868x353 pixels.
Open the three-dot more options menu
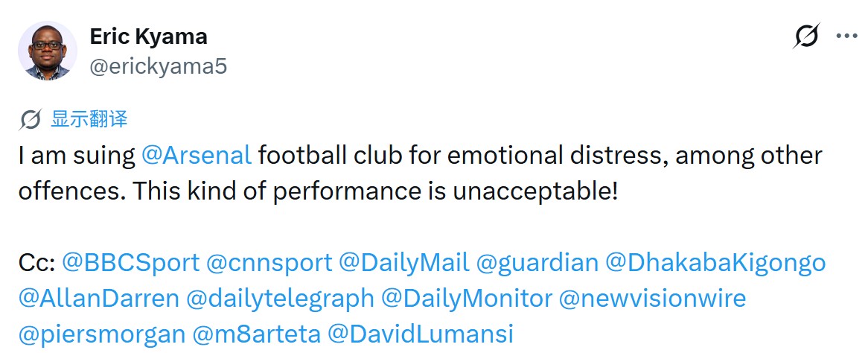coord(847,36)
